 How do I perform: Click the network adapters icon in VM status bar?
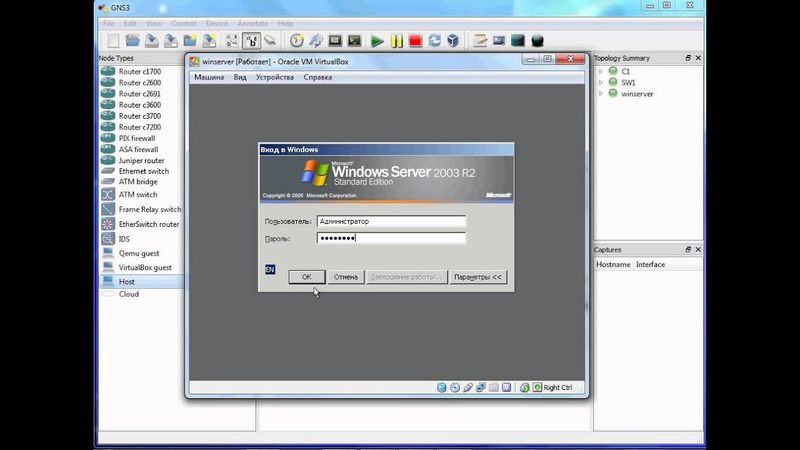tap(481, 388)
